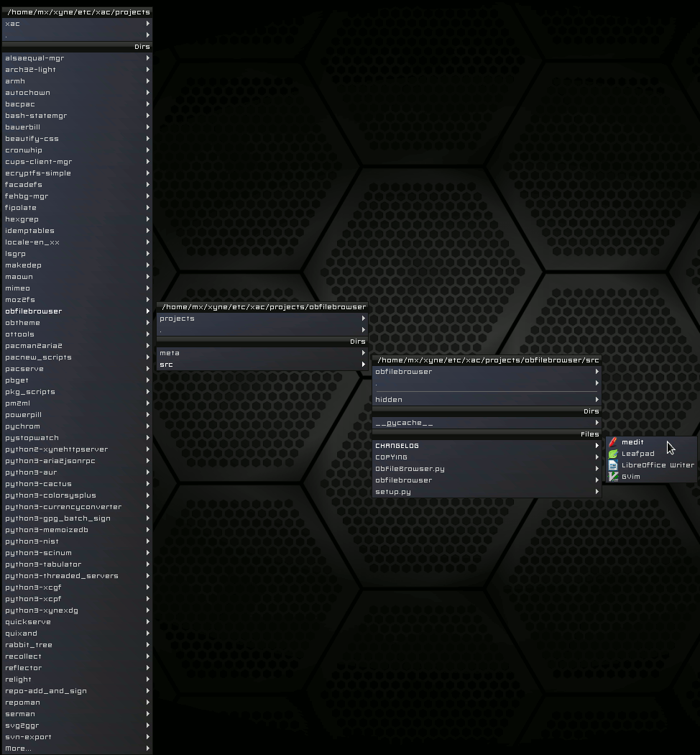
Task: Go up to the xac parent folder
Action: coord(13,24)
